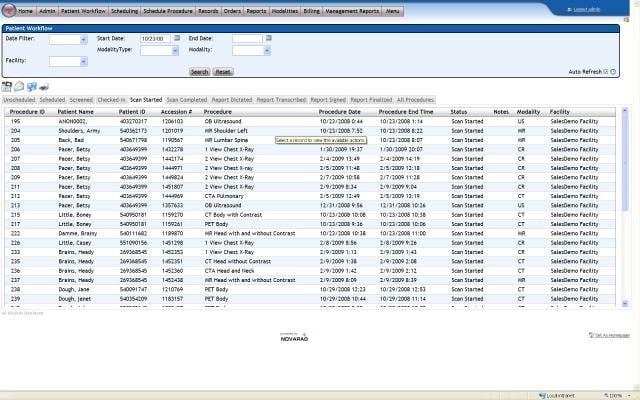
Task: Open the Modality dropdown list
Action: pyautogui.click(x=266, y=50)
